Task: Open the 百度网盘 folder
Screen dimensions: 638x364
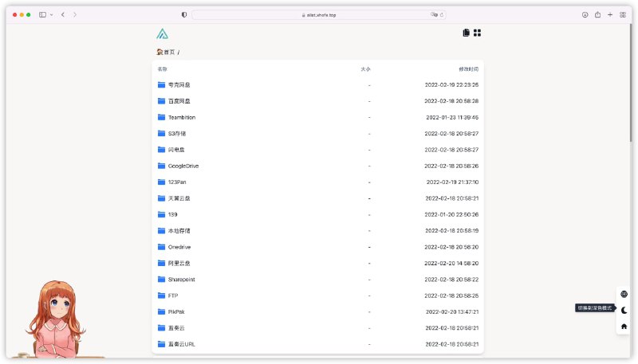Action: coord(179,101)
